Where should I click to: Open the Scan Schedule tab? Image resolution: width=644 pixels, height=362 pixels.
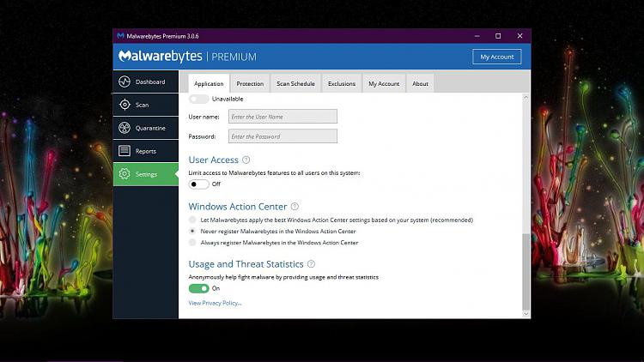coord(295,83)
